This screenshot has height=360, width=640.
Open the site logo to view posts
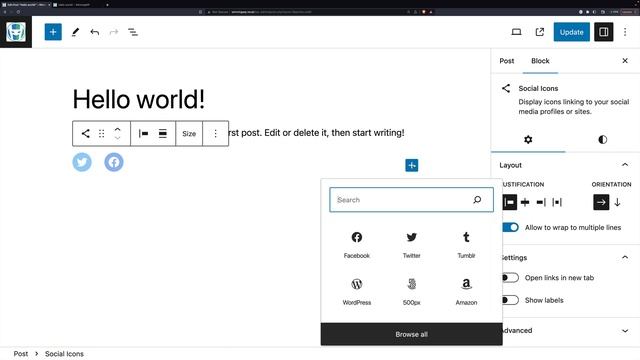(16, 32)
